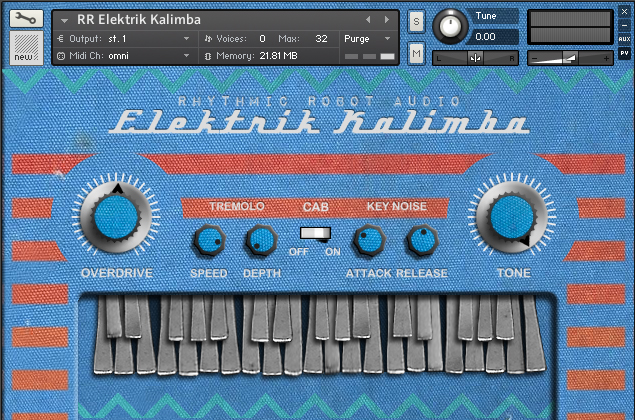Click the new instrument icon thumbnail

[26, 48]
